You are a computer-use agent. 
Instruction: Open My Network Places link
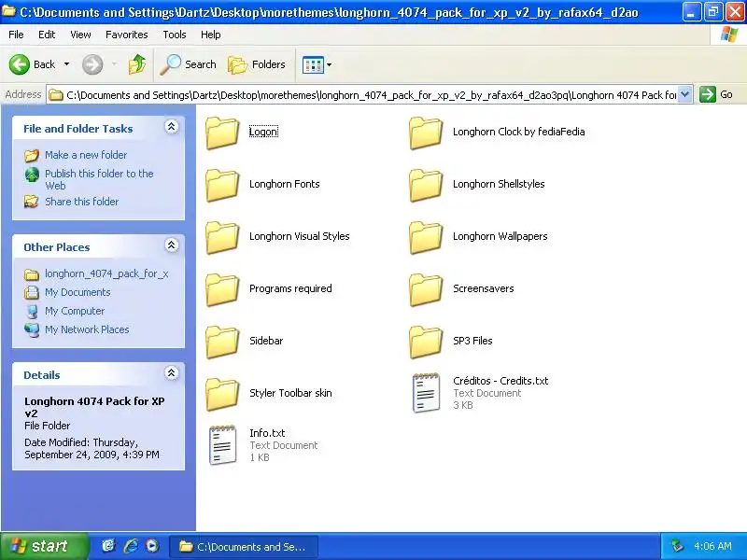pos(87,329)
